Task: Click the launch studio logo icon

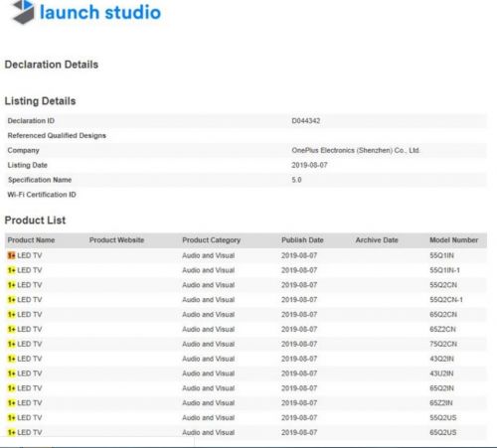Action: 23,12
